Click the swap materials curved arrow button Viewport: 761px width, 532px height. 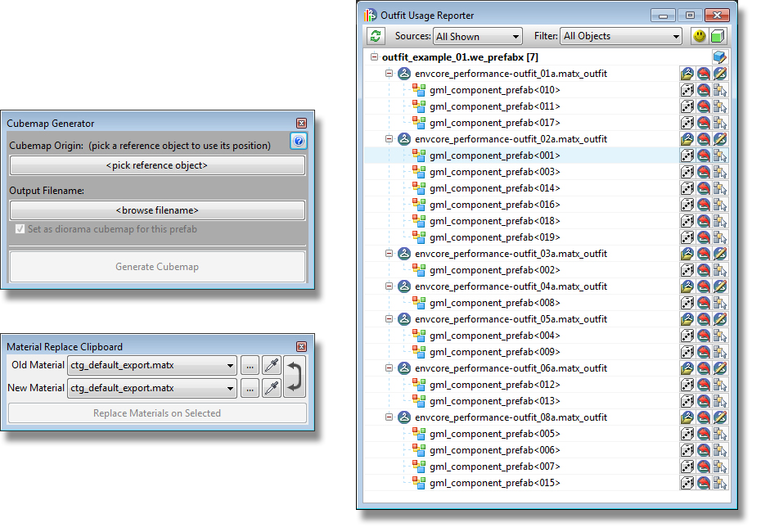click(x=294, y=376)
